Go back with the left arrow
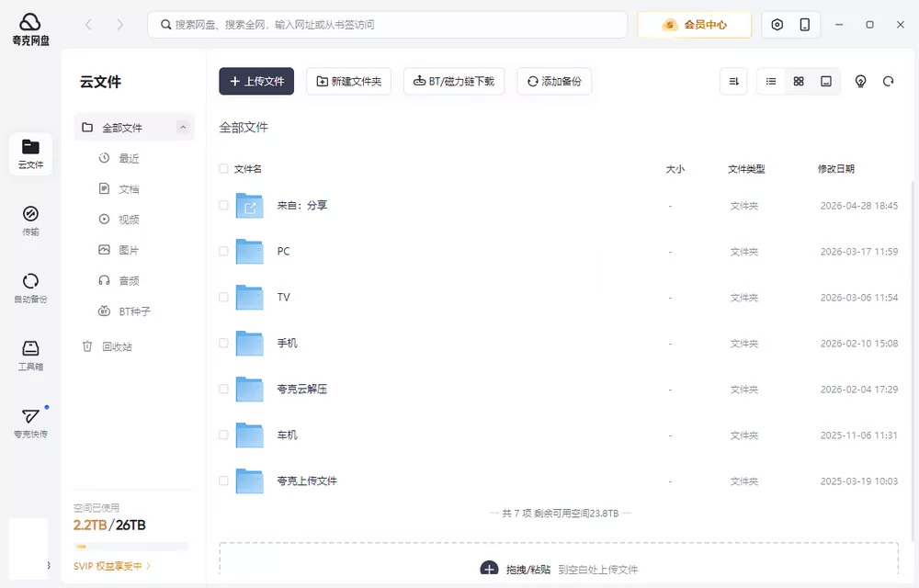Screen dimensions: 919x588 (88, 25)
